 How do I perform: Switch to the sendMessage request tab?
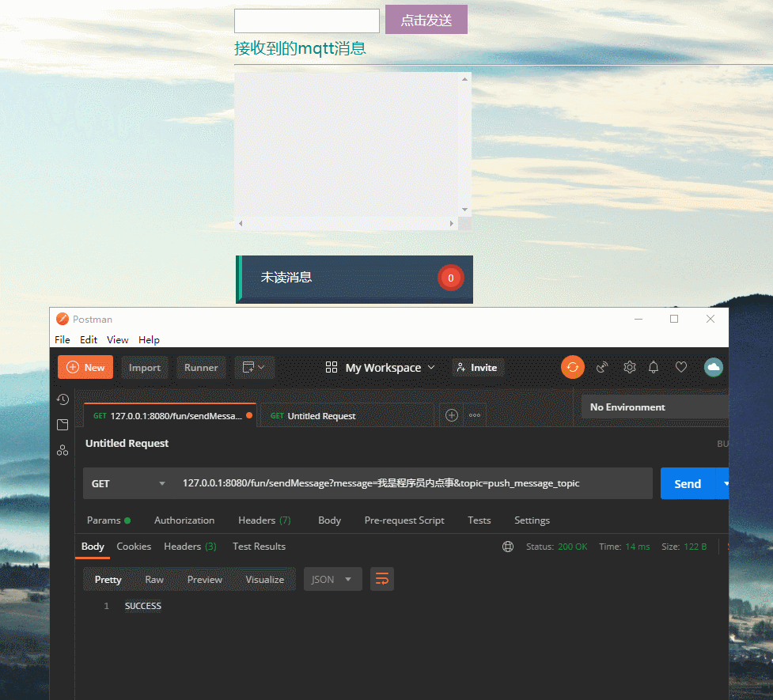170,415
